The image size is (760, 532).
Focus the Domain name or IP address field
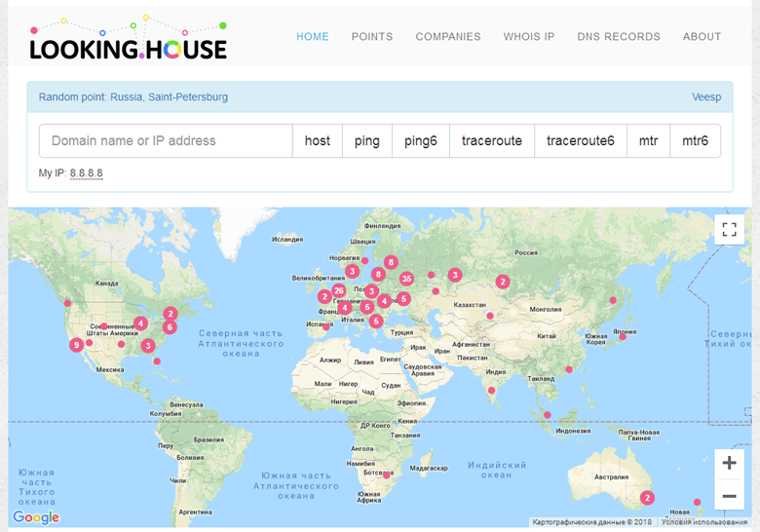click(x=166, y=141)
